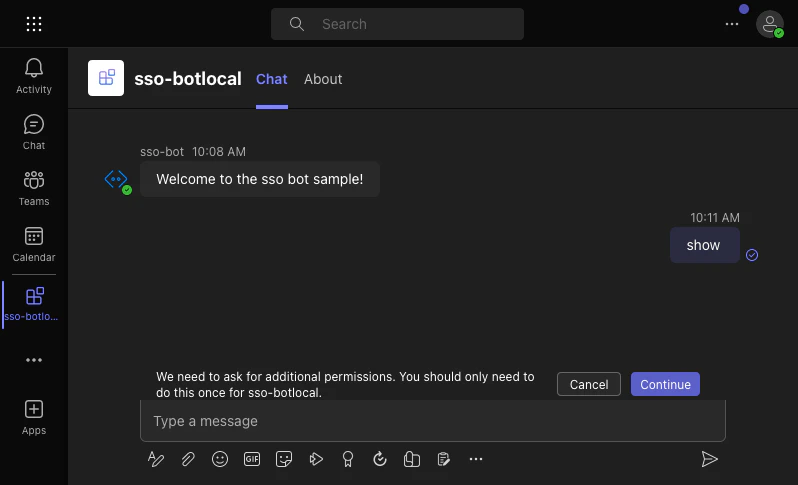The width and height of the screenshot is (798, 485).
Task: Open the Format text tool
Action: coord(156,459)
